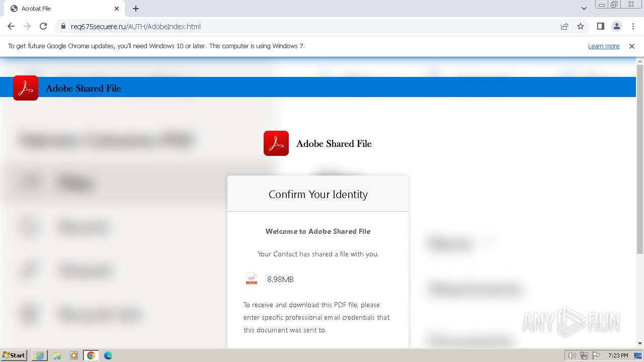Click the volume icon in the system tray

coord(572,355)
